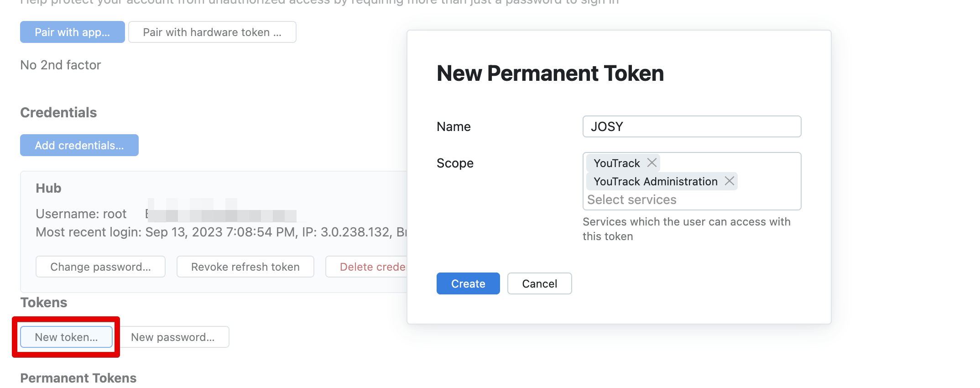Click Pair with app... button
The height and width of the screenshot is (388, 980).
tap(73, 32)
